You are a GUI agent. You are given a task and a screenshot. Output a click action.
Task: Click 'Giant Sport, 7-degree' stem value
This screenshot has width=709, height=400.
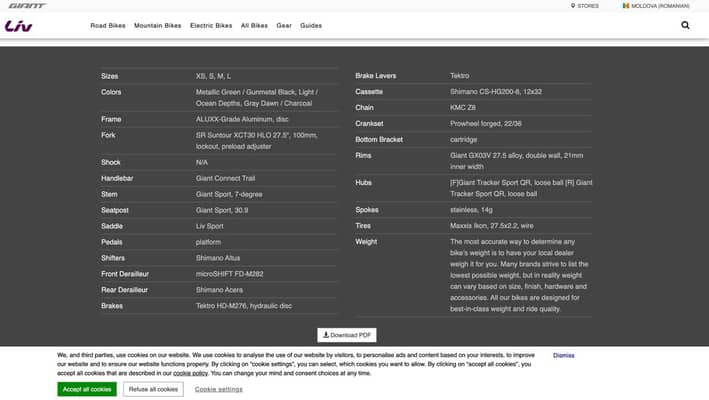pyautogui.click(x=229, y=194)
